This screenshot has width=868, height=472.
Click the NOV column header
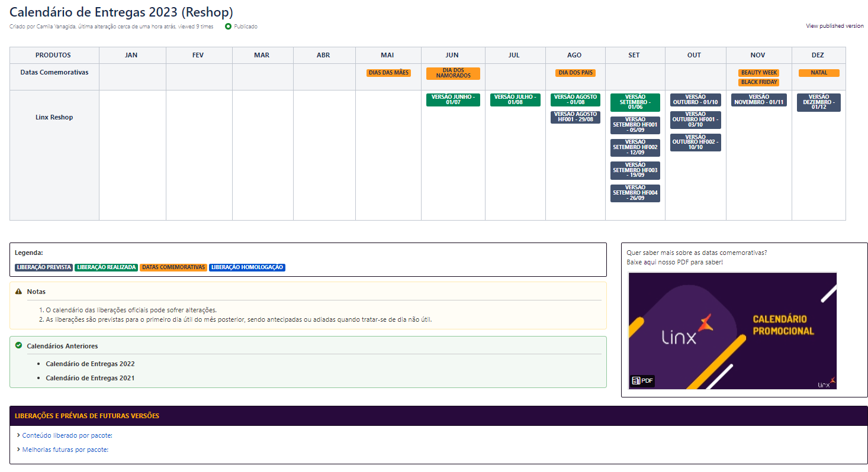758,55
